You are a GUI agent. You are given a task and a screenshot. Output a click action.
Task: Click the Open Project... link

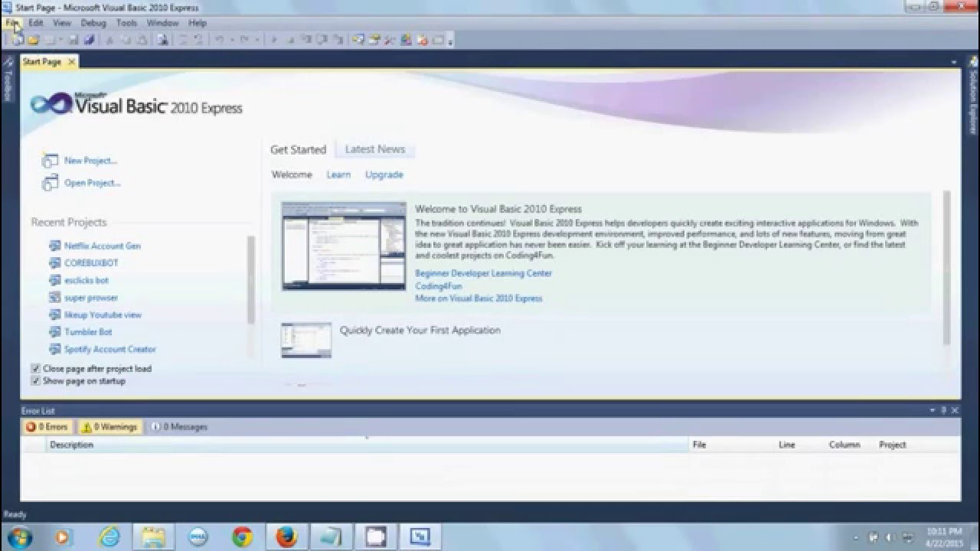93,183
